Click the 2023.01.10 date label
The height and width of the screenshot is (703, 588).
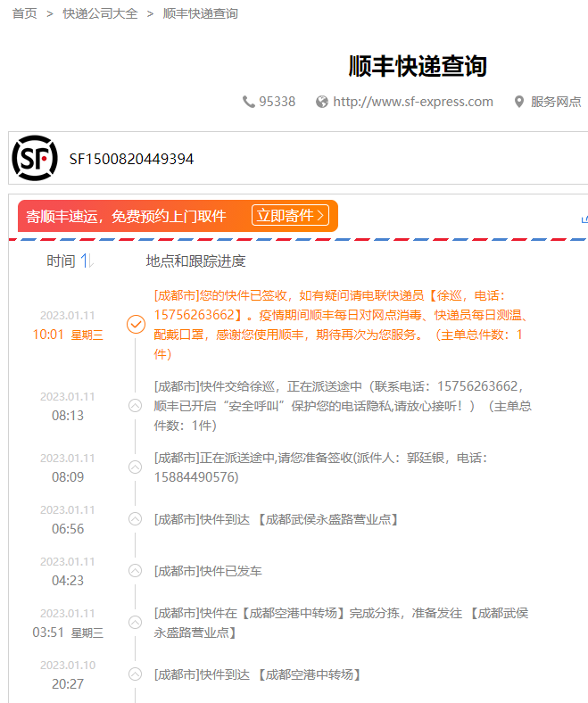pos(68,665)
